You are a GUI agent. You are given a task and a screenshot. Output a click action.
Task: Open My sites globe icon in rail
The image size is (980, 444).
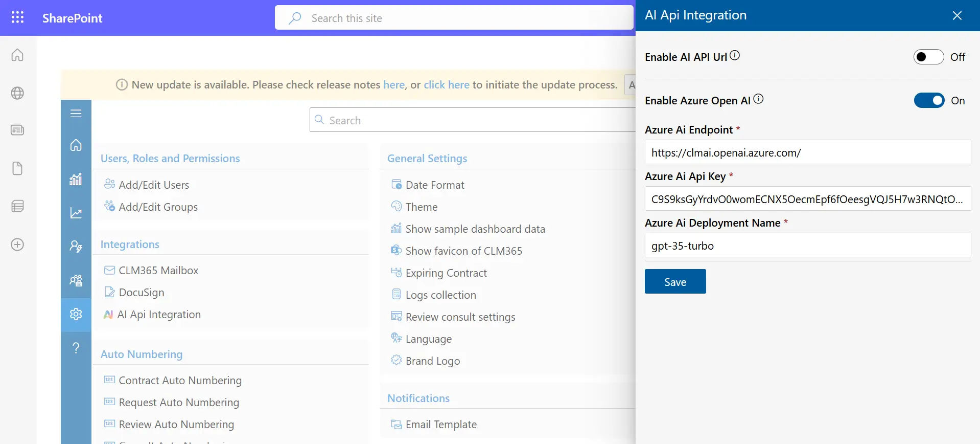[x=17, y=93]
